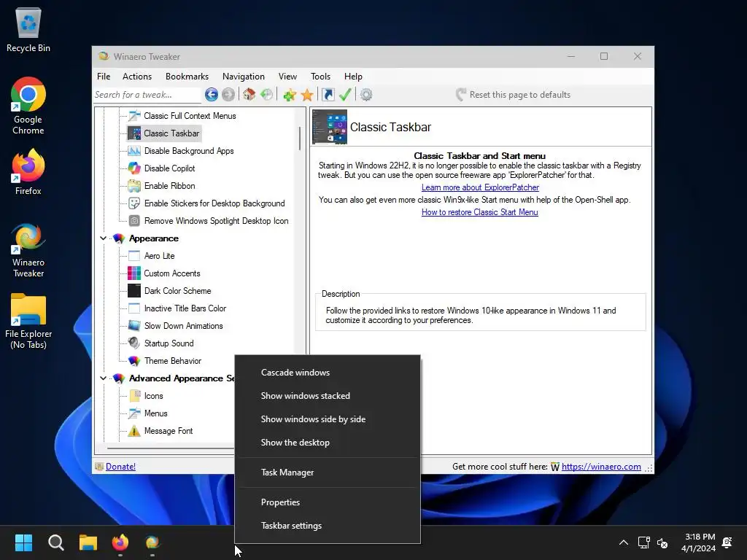Choose Properties in context menu
The width and height of the screenshot is (747, 560).
328,502
